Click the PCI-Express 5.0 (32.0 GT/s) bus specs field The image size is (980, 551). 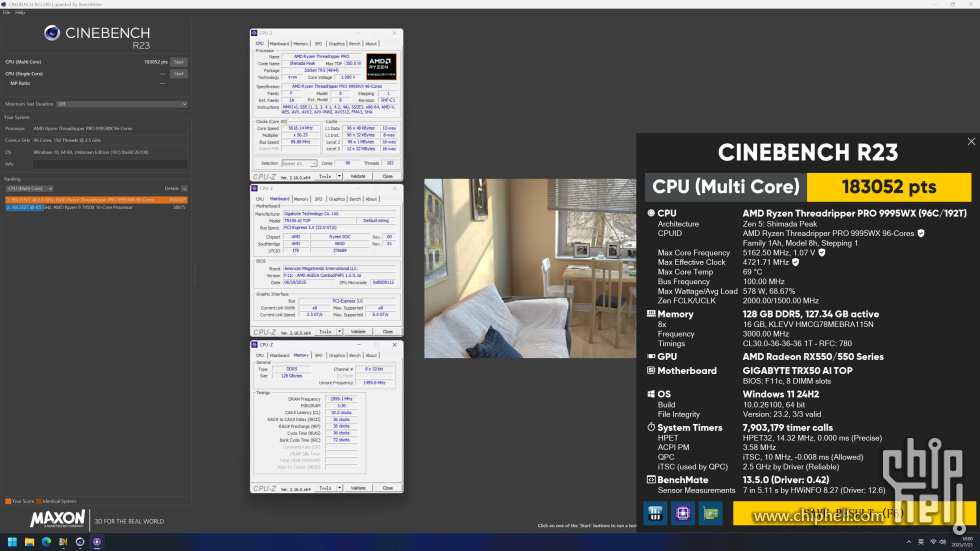click(x=339, y=227)
